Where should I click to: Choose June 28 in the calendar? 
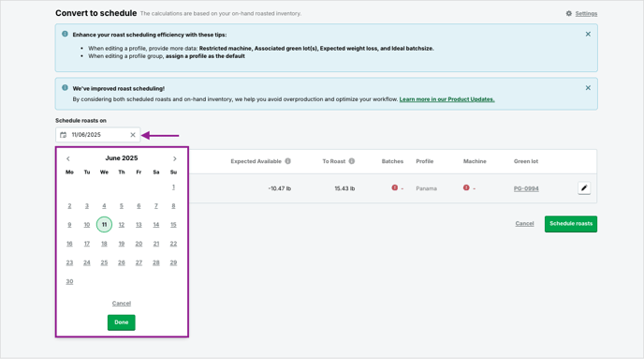click(156, 262)
